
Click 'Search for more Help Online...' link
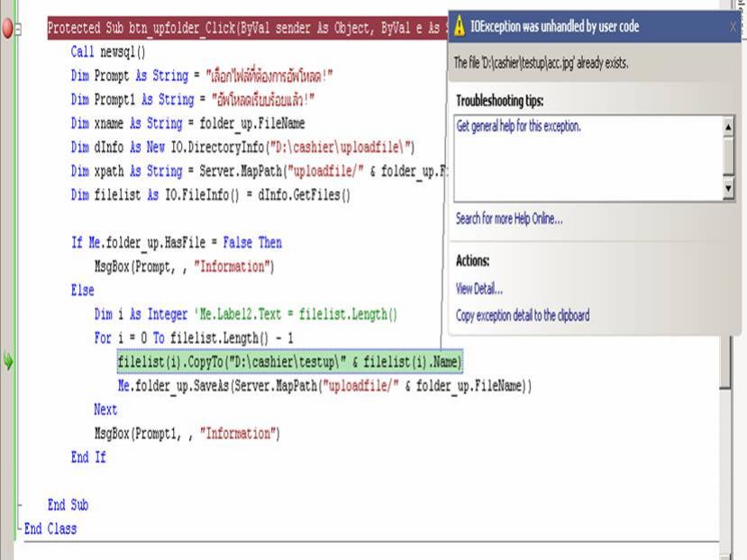click(508, 219)
